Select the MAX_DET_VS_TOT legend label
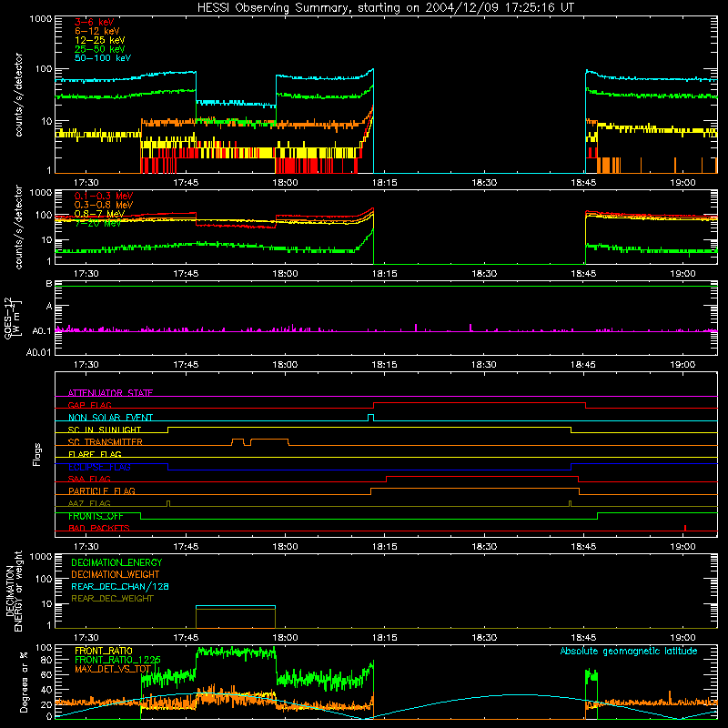Viewport: 728px width, 728px height. 113,669
